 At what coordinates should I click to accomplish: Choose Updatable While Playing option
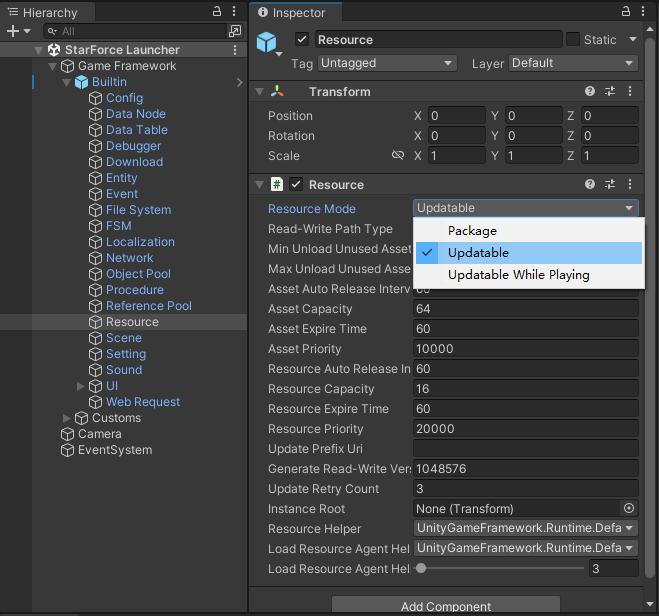[518, 275]
